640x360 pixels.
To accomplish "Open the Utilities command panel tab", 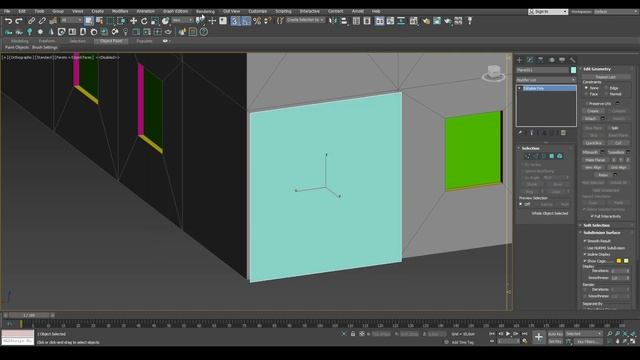I will click(x=573, y=60).
